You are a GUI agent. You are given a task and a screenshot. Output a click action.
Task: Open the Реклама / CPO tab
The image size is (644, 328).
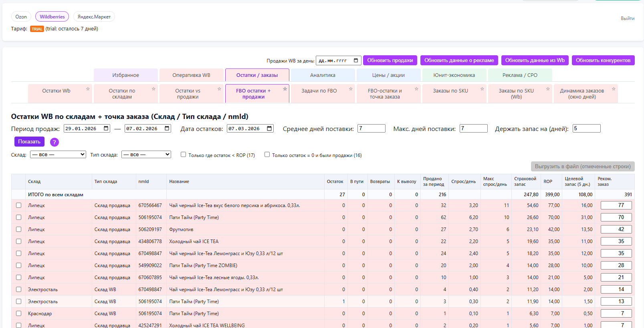(x=520, y=75)
